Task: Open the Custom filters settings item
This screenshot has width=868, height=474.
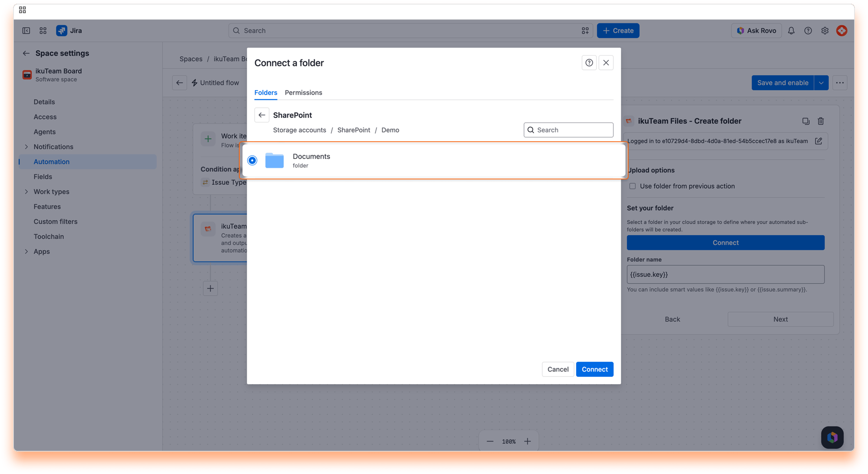Action: [x=56, y=222]
